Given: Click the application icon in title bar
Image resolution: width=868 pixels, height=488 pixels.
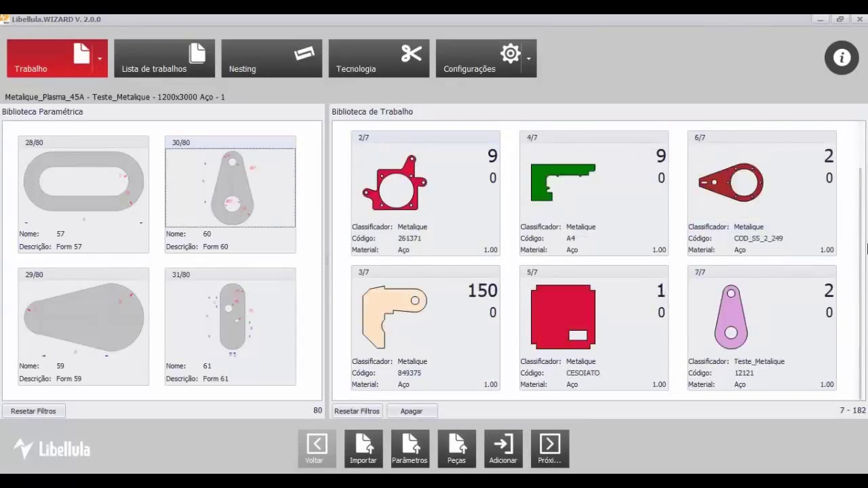Looking at the screenshot, I should [5, 19].
